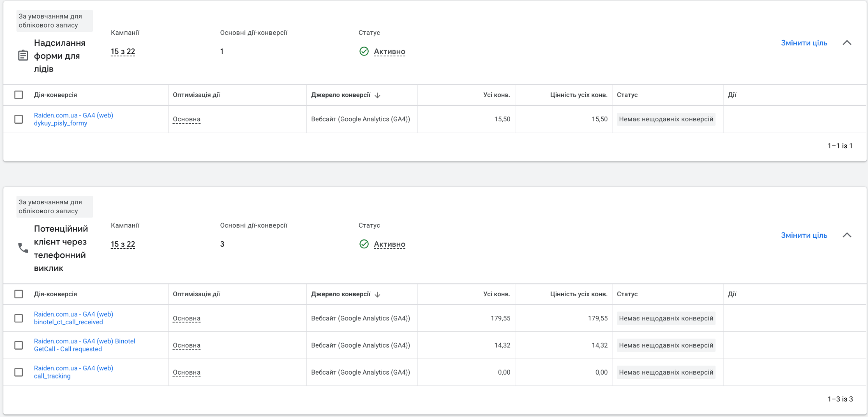868x417 pixels.
Task: Mark the Binotel GetCall - Call requested checkbox
Action: (x=19, y=345)
